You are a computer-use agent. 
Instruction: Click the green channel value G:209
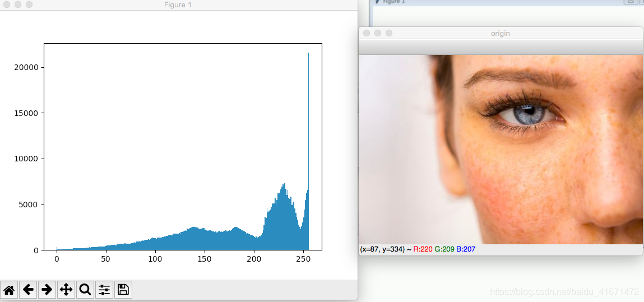pos(444,249)
